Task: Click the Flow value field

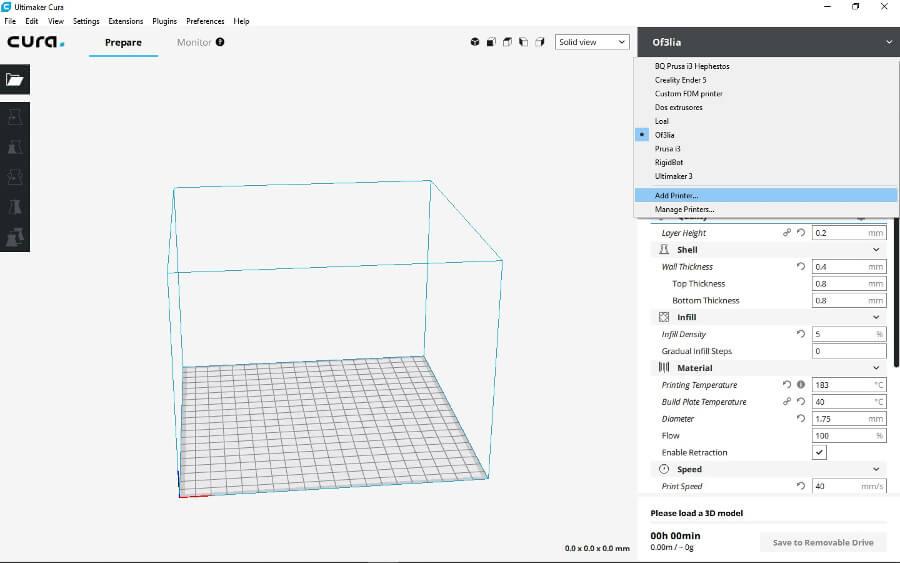Action: (849, 435)
